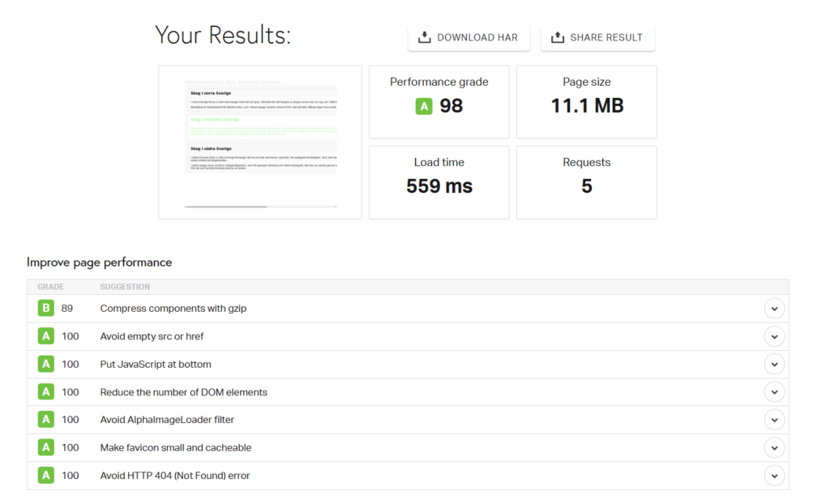The width and height of the screenshot is (830, 504).
Task: Click the Suggestion column header
Action: pyautogui.click(x=125, y=287)
